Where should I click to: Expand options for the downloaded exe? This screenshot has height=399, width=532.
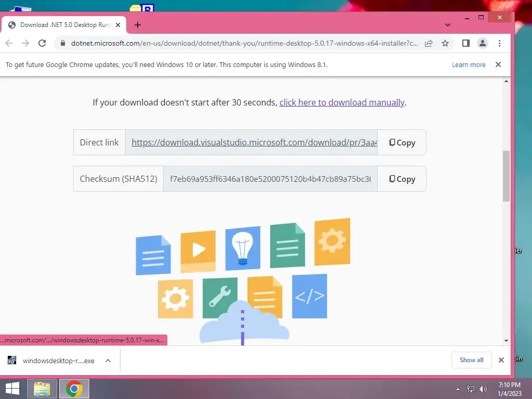108,361
